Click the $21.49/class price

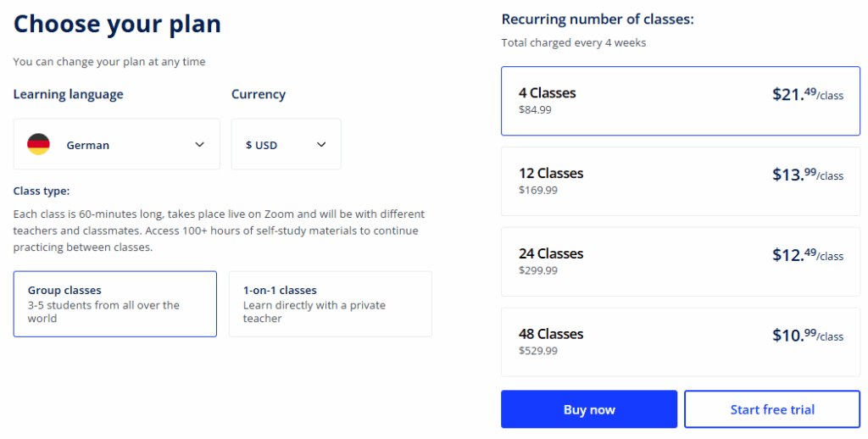click(x=807, y=95)
